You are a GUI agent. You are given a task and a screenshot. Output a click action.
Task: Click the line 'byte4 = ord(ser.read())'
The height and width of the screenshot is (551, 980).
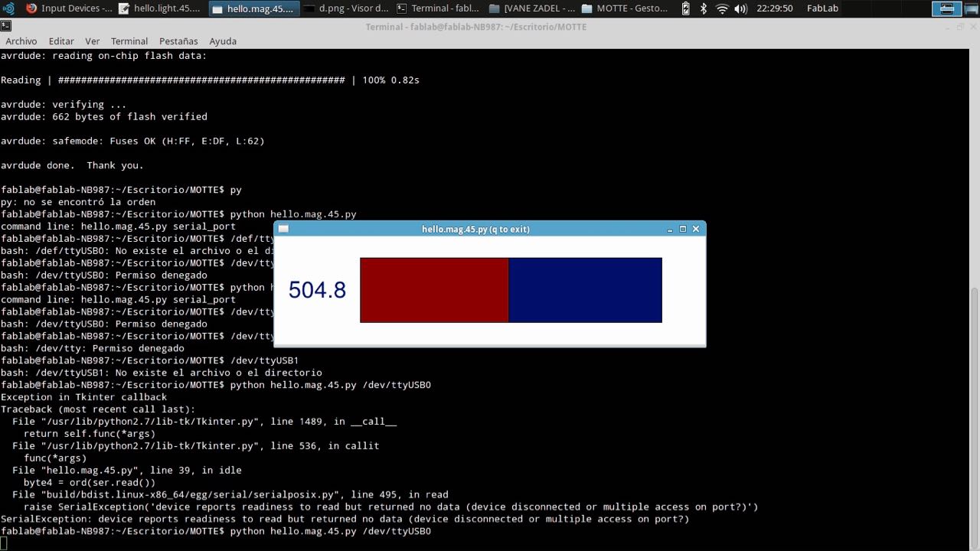tap(89, 482)
